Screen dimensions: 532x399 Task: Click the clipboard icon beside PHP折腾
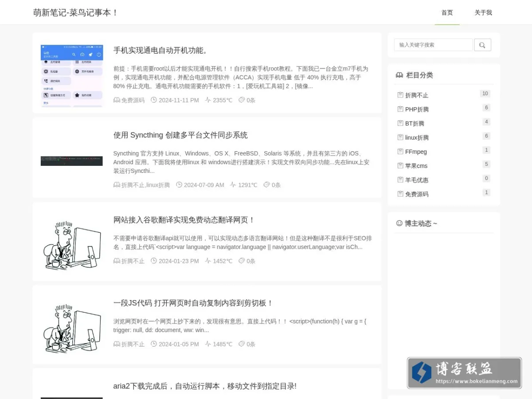coord(400,109)
